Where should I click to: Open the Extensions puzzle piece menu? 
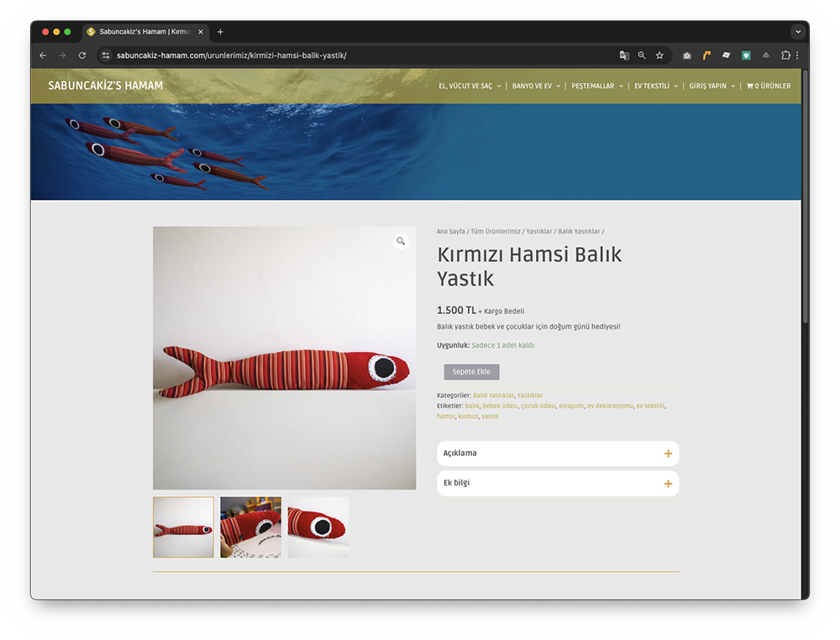tap(785, 55)
